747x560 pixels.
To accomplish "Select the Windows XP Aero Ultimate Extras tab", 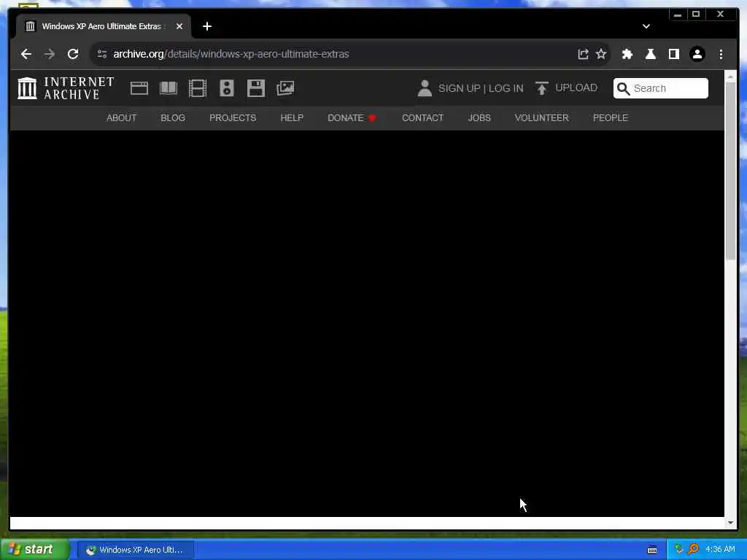I will click(104, 26).
